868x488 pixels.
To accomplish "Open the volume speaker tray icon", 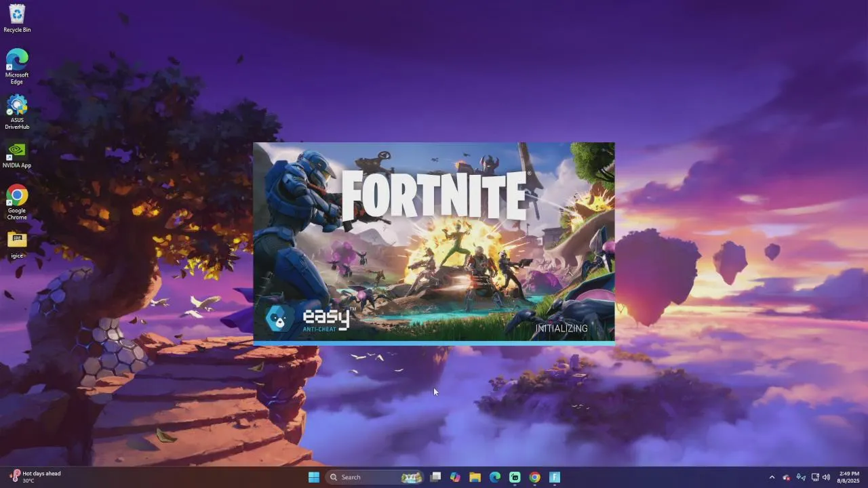I will [x=827, y=477].
